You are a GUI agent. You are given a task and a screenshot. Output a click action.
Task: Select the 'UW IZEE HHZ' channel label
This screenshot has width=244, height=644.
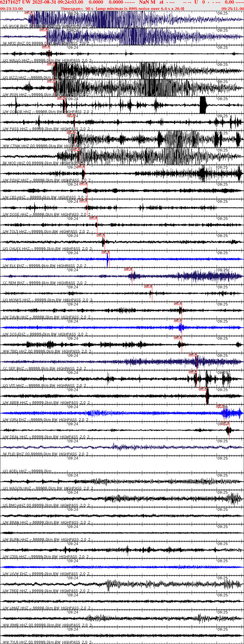coord(15,557)
